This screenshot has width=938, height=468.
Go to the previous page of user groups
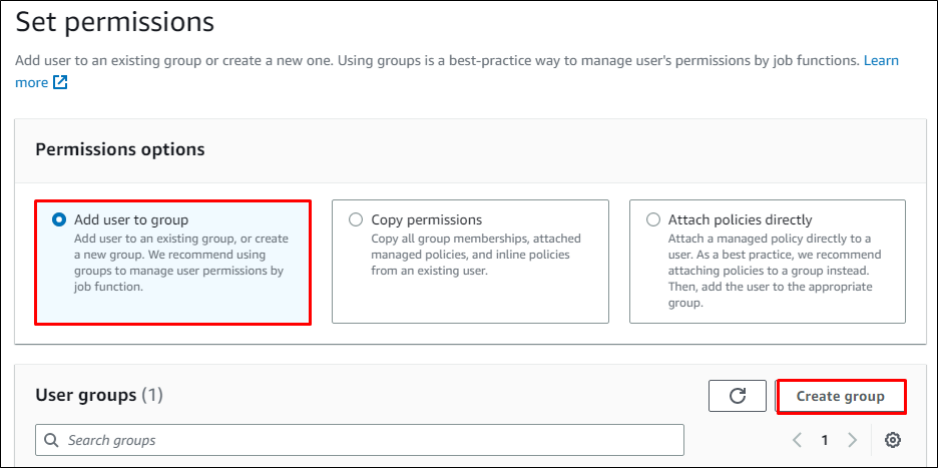coord(797,440)
